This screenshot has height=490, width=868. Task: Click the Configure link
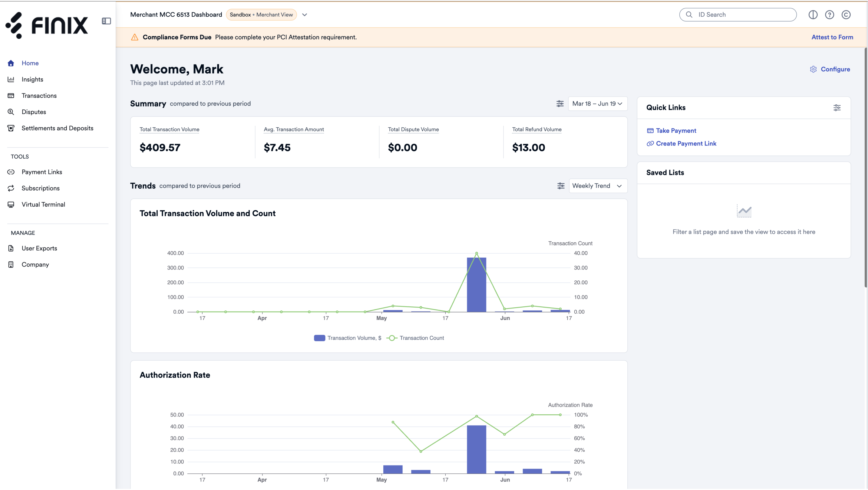[x=835, y=69]
